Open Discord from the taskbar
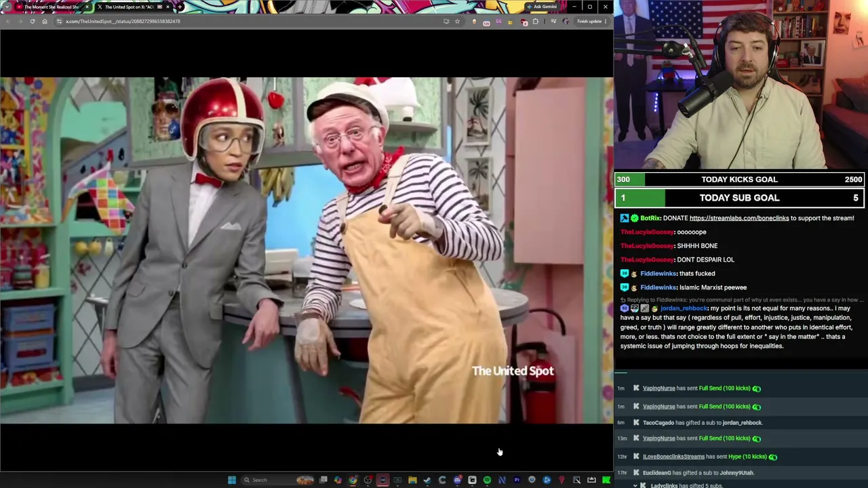Viewport: 868px width, 488px height. [457, 480]
